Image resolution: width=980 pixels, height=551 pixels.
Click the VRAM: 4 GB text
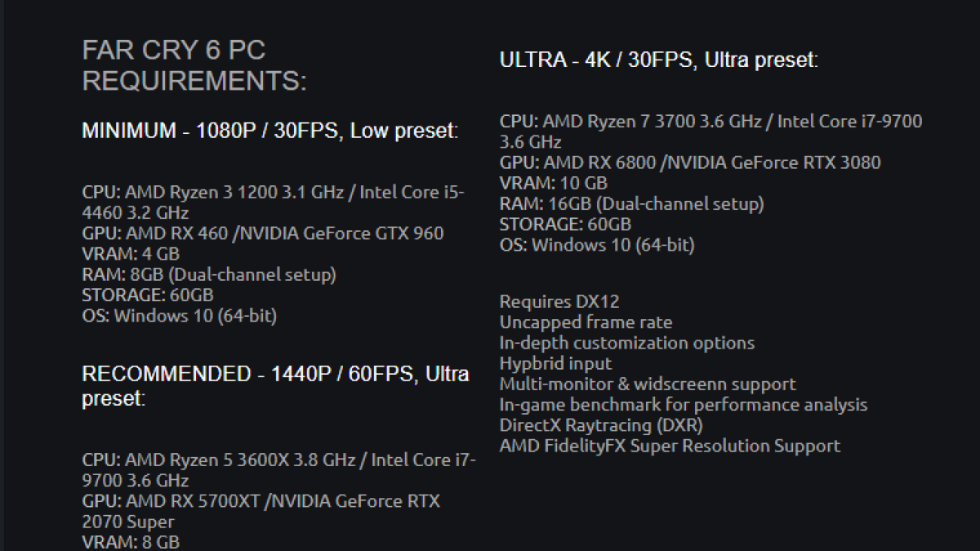131,254
